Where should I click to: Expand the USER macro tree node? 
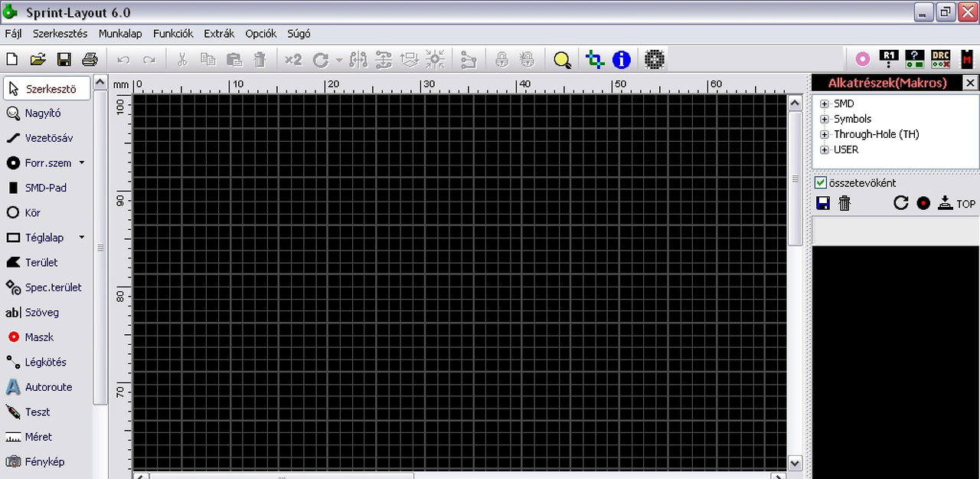(825, 150)
